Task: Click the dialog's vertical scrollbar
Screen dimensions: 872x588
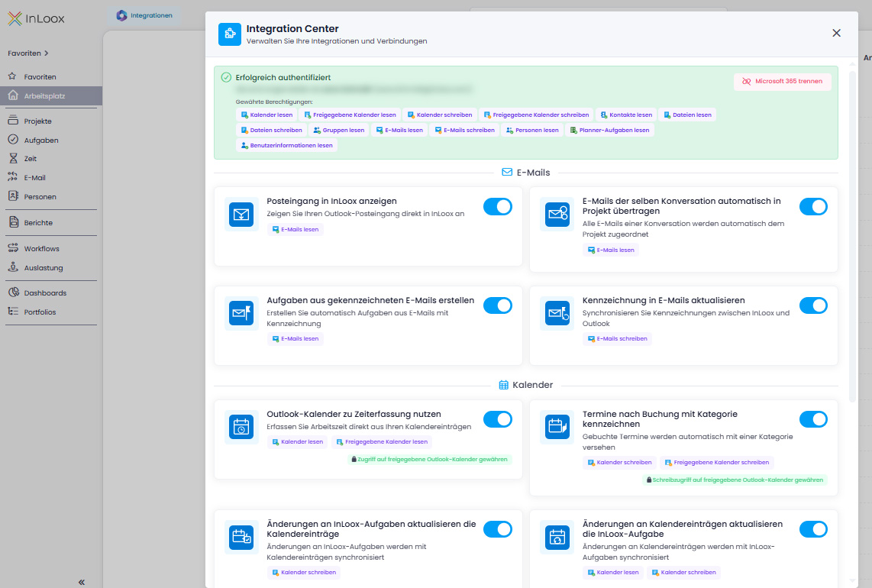Action: coord(852,229)
